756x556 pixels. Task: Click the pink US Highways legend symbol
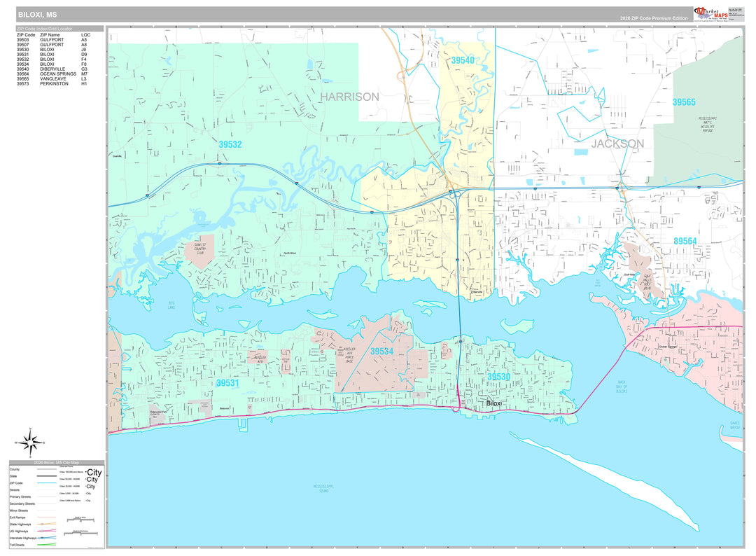coord(47,531)
